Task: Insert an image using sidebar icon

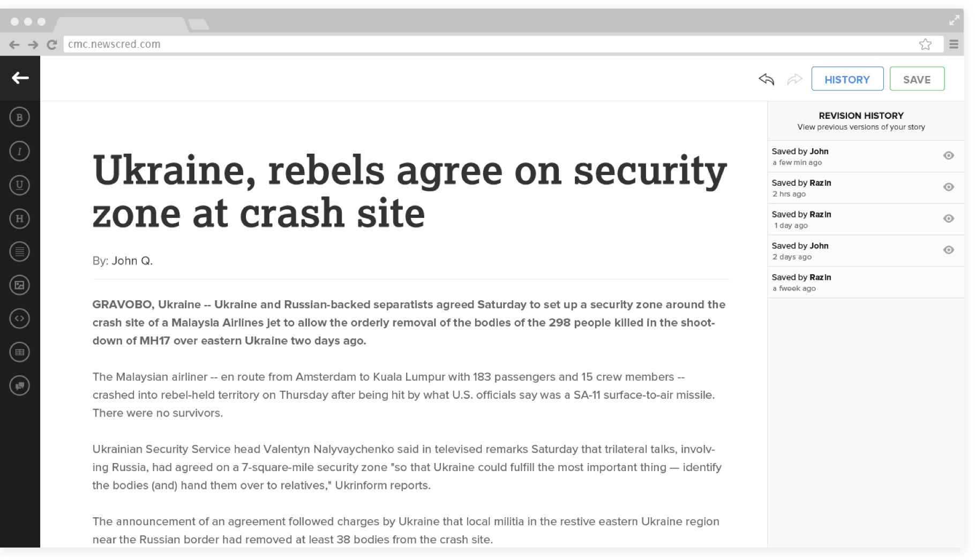Action: [20, 285]
